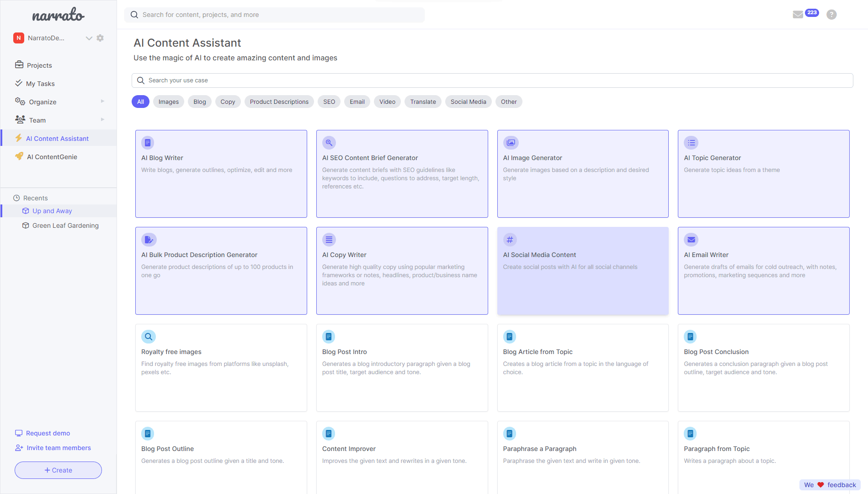Open the help question mark icon

(831, 14)
